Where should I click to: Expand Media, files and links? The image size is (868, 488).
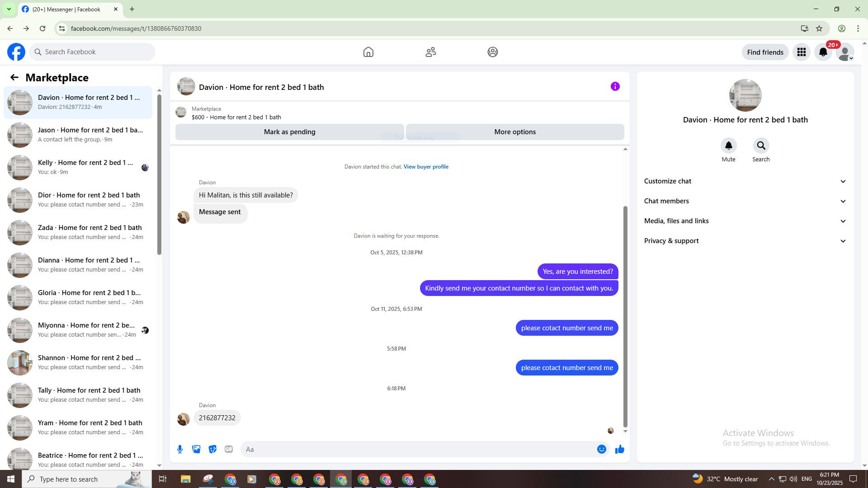click(x=745, y=221)
